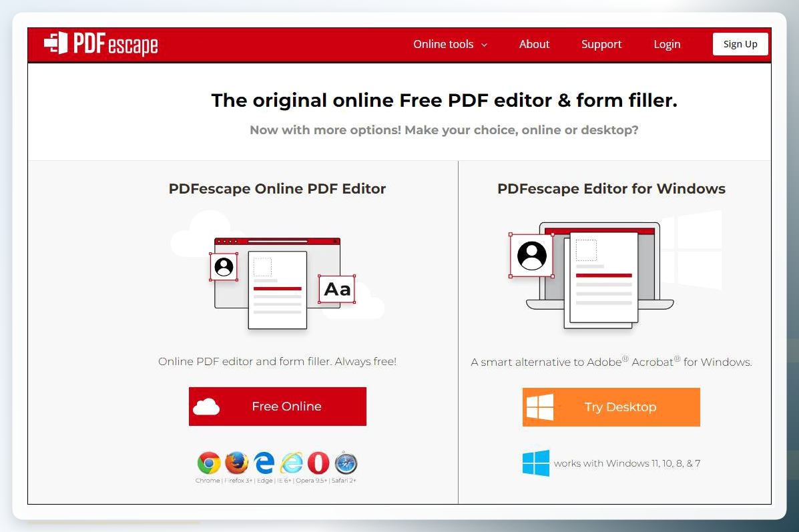Image resolution: width=799 pixels, height=532 pixels.
Task: Go to the About page
Action: 534,44
